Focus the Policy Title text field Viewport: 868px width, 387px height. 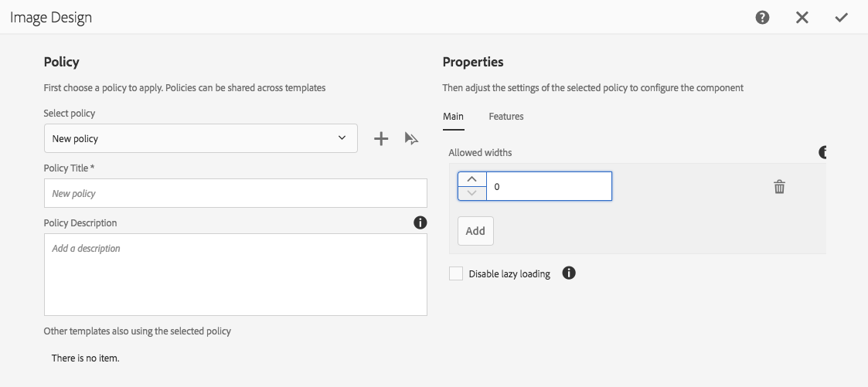(x=236, y=193)
